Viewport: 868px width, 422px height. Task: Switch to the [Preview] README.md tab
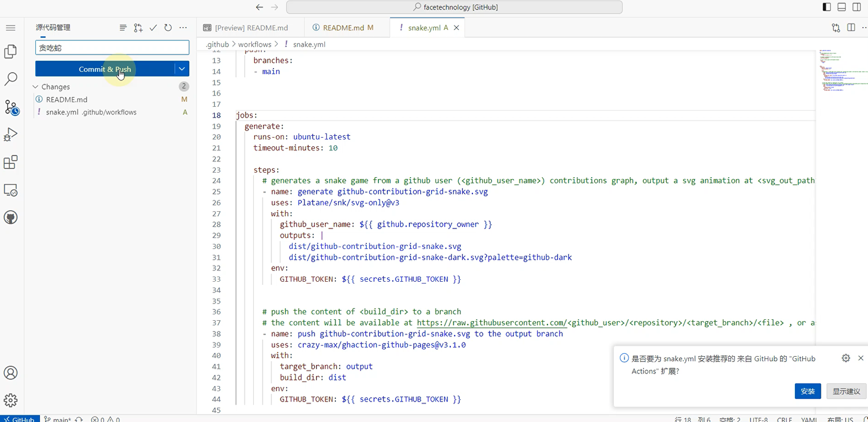pyautogui.click(x=251, y=28)
